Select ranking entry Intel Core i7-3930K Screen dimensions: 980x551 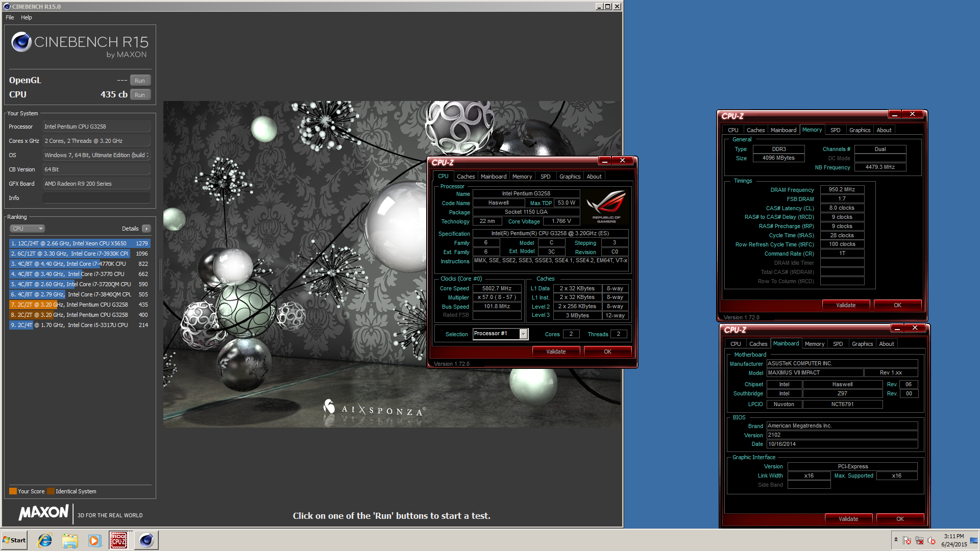[x=80, y=254]
